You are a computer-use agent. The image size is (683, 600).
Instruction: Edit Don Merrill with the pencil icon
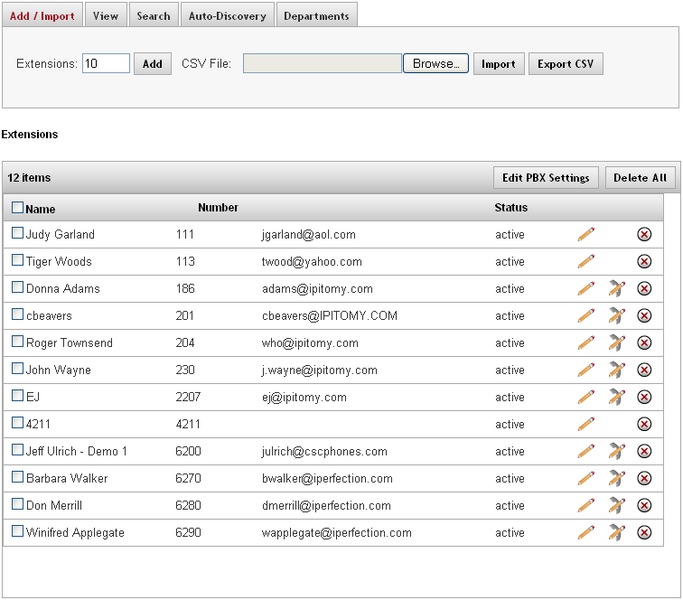coord(586,505)
